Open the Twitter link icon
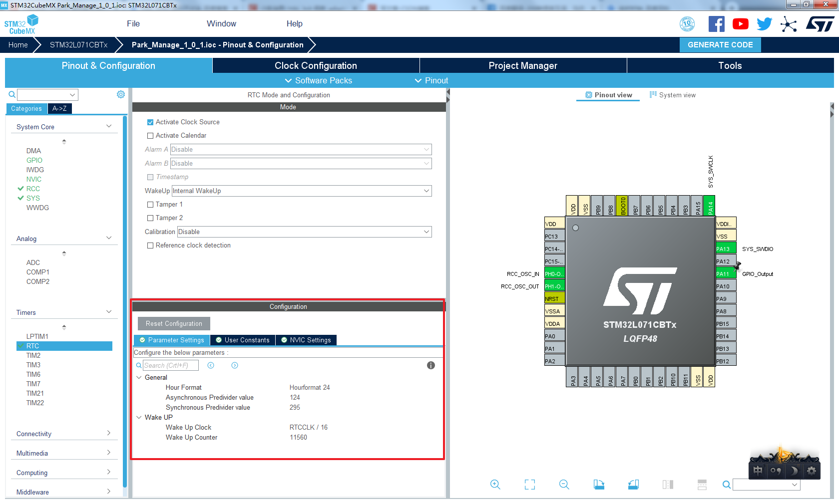This screenshot has width=839, height=504. click(764, 23)
